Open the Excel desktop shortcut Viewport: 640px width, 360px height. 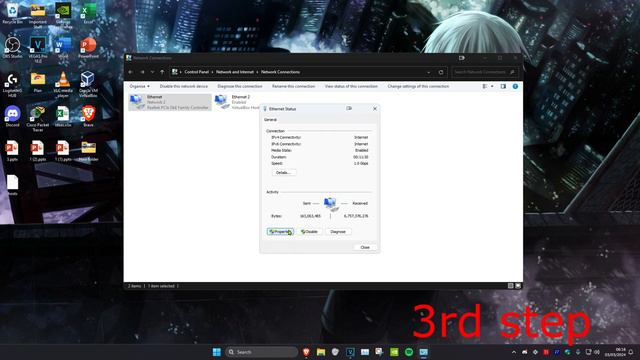(89, 12)
